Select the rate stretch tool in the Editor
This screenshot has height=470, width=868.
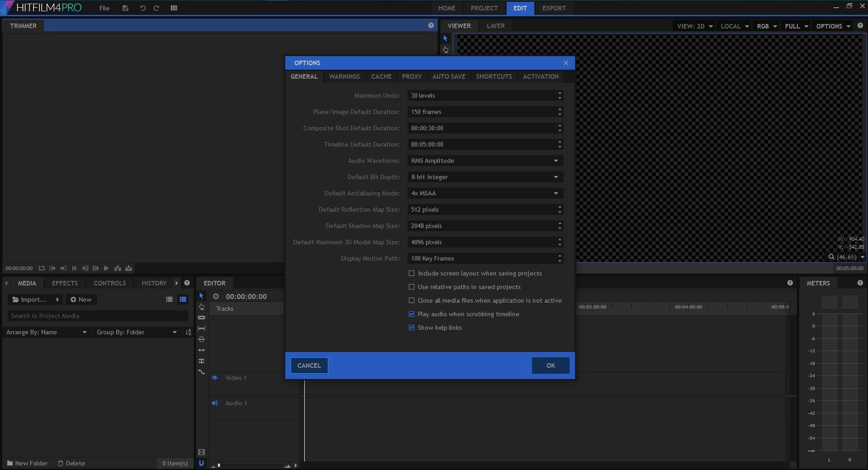tap(201, 372)
